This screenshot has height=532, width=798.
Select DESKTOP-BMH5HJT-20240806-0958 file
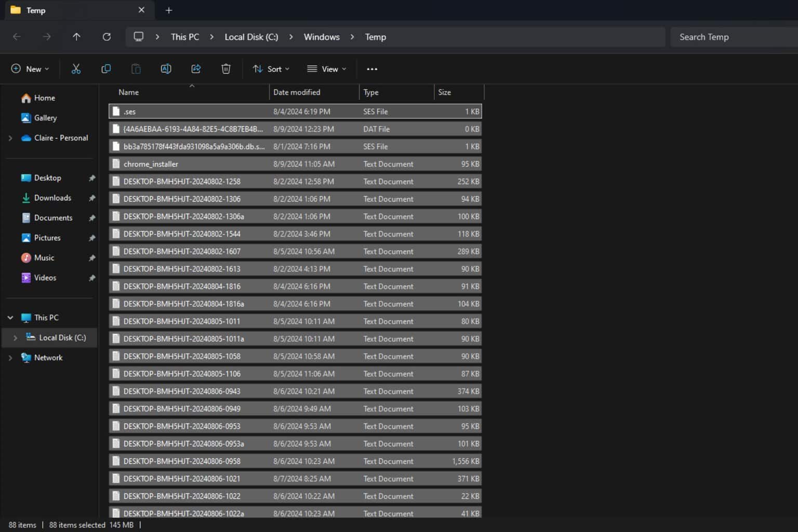pos(295,461)
